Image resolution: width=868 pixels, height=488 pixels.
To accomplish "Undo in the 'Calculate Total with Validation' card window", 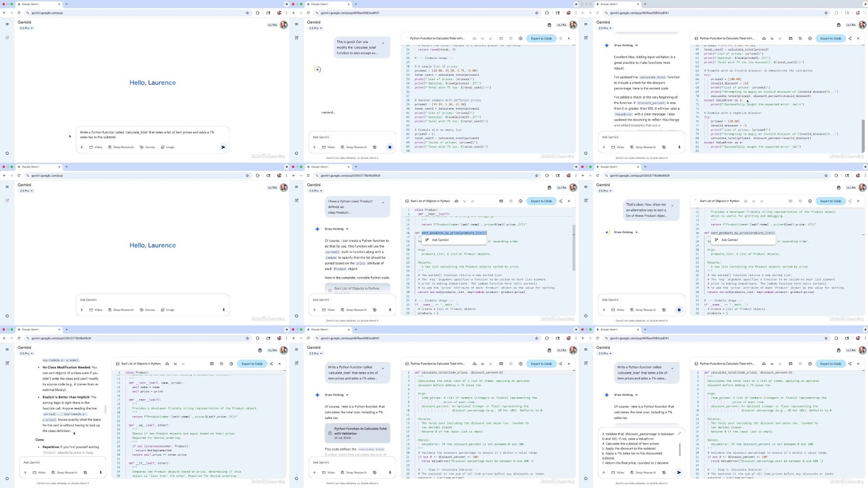I will 483,364.
